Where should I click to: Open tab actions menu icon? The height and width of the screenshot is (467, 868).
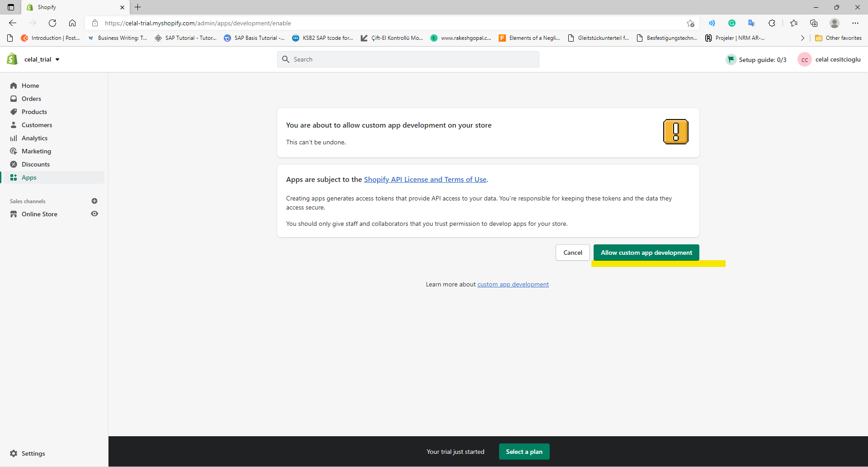11,7
